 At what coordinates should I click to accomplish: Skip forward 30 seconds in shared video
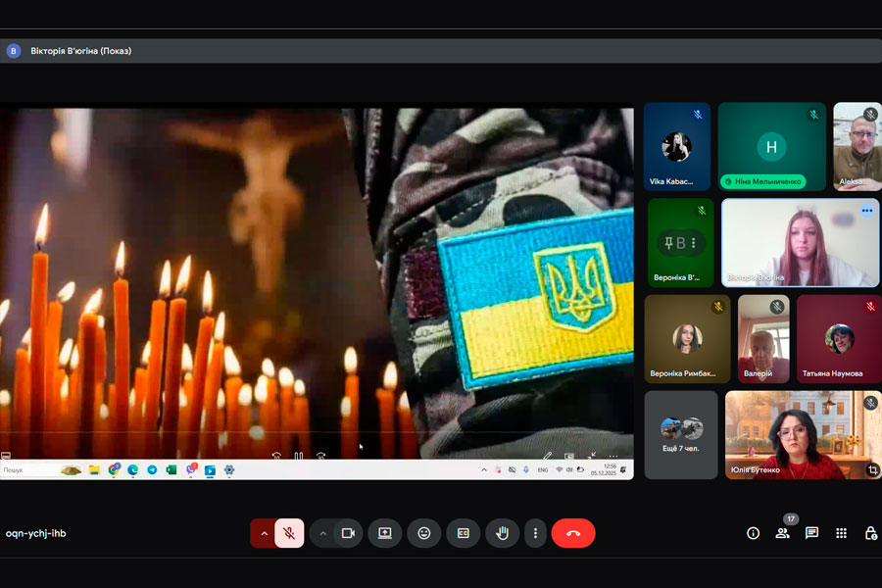pos(320,456)
